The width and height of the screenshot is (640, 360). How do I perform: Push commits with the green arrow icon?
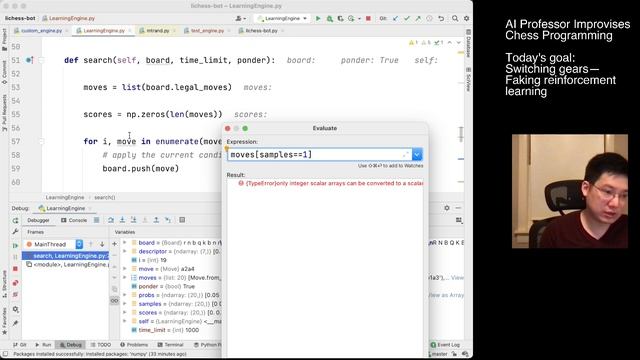click(418, 18)
